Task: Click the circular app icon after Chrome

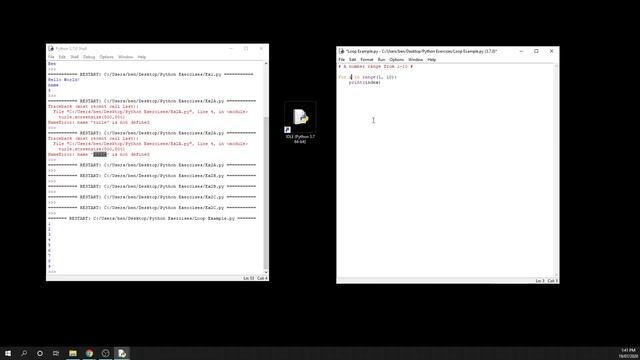Action: pyautogui.click(x=106, y=353)
